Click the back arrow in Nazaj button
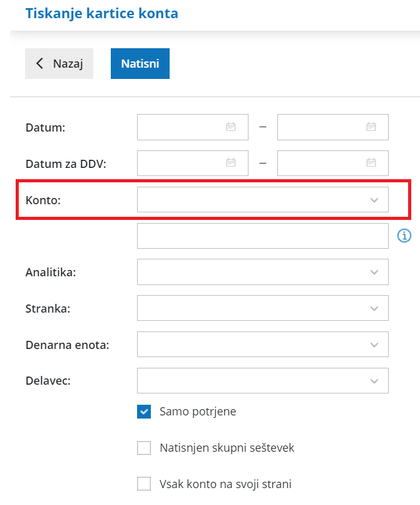Image resolution: width=420 pixels, height=505 pixels. pos(39,63)
